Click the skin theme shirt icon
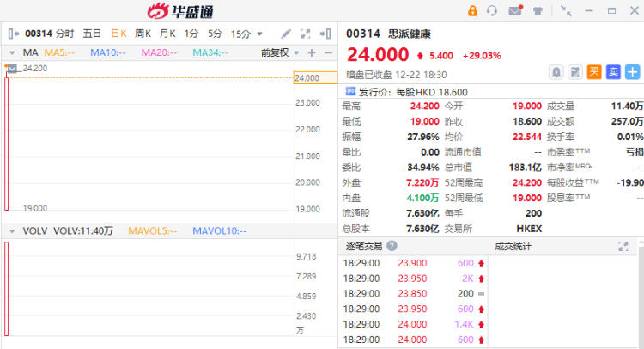The image size is (644, 349). (x=538, y=11)
